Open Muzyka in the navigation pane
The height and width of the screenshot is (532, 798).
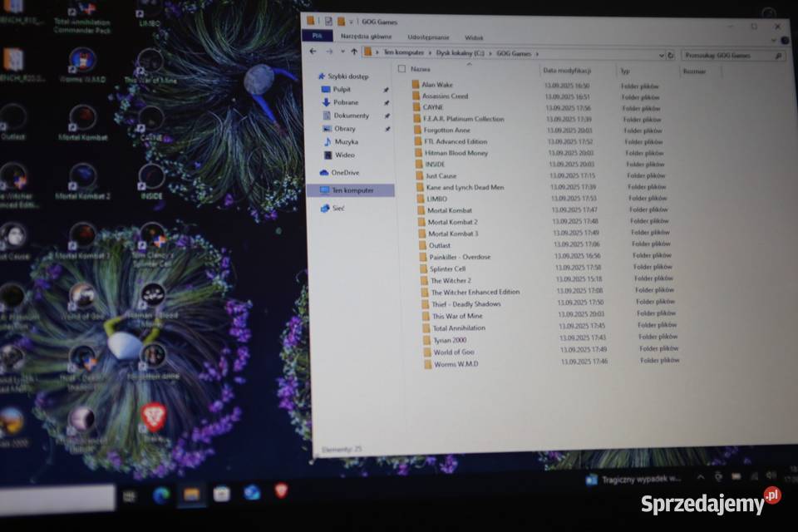pos(346,142)
